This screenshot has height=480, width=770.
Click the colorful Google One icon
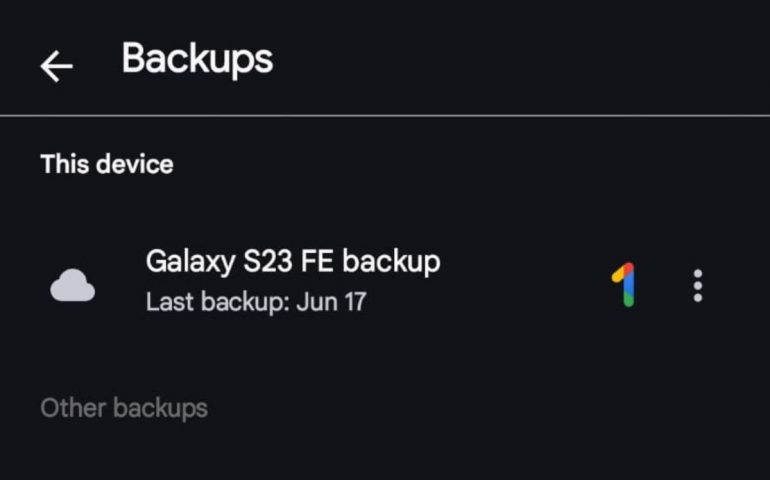(x=625, y=285)
